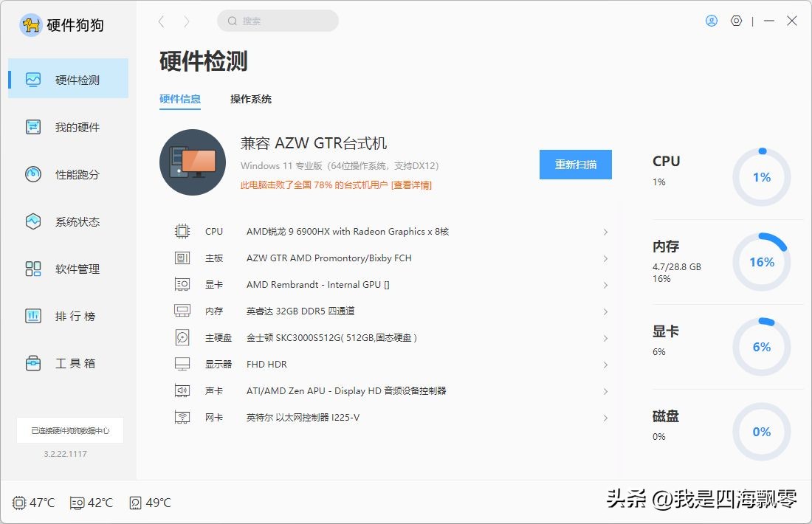Open 系统状态 monitor icon in sidebar

pos(33,221)
